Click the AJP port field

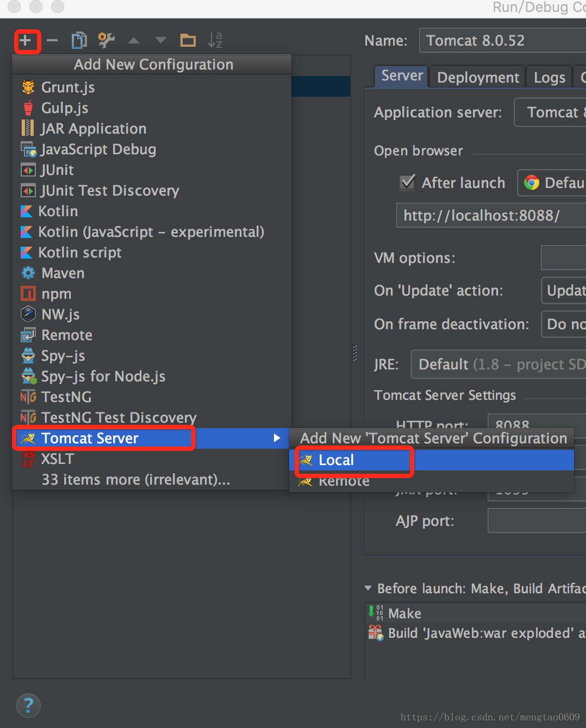click(x=537, y=521)
